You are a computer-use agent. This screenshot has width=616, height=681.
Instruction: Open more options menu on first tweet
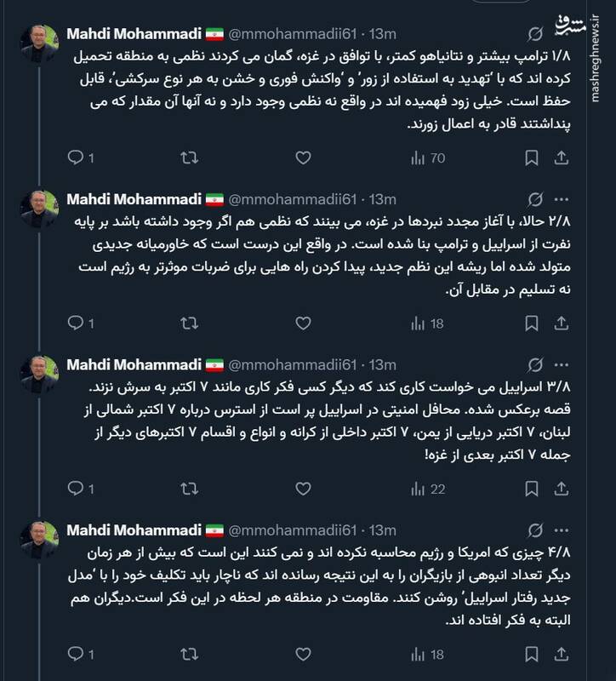(562, 35)
